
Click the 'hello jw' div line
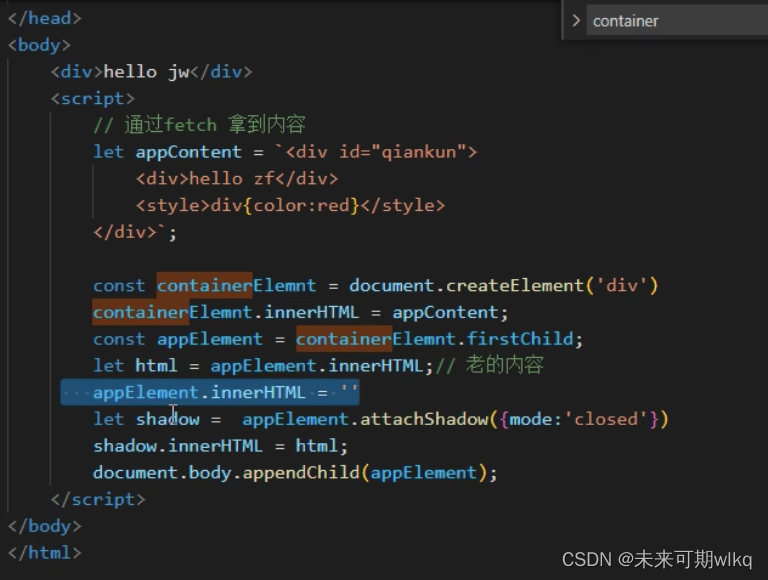tap(151, 72)
